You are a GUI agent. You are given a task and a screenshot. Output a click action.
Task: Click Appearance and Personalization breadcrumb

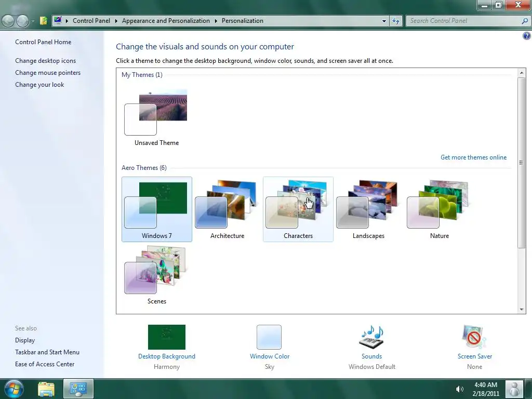tap(166, 21)
